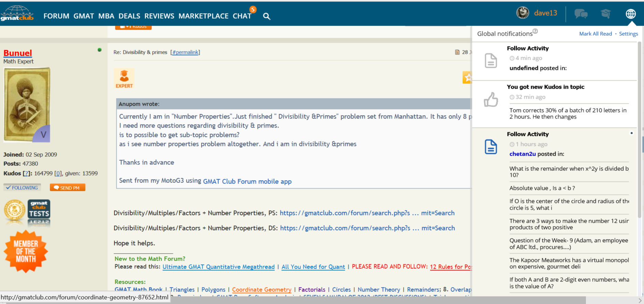Click the gold medal award badge
Screen dimensions: 644x304
(x=15, y=210)
